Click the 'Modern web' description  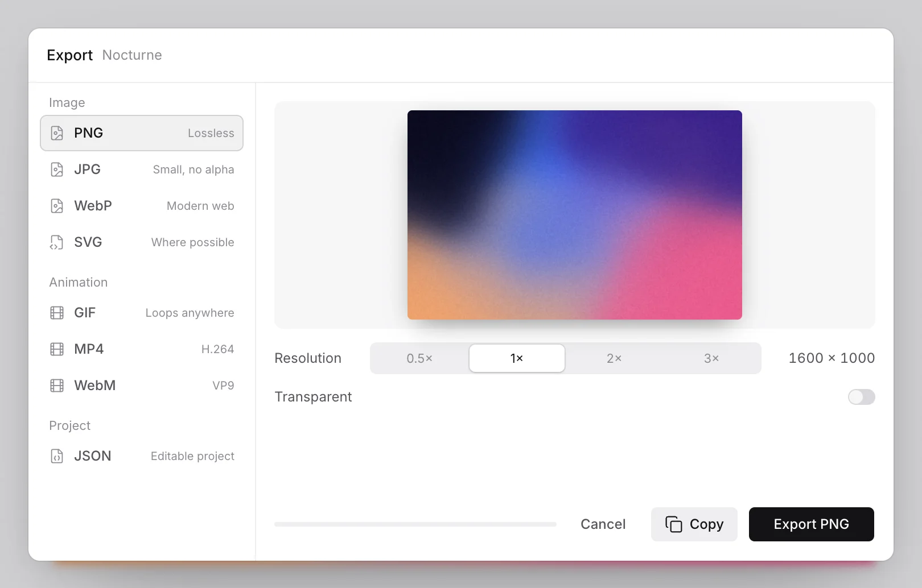[x=200, y=206]
